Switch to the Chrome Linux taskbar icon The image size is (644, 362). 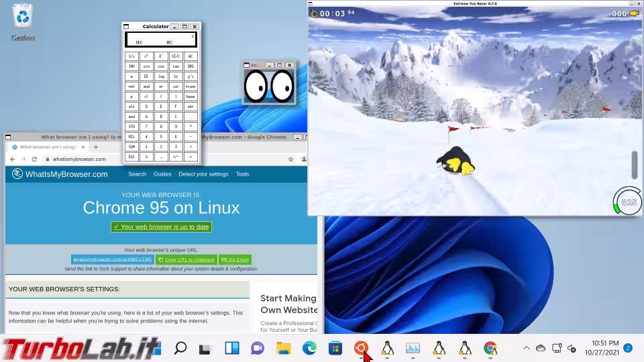pyautogui.click(x=490, y=348)
